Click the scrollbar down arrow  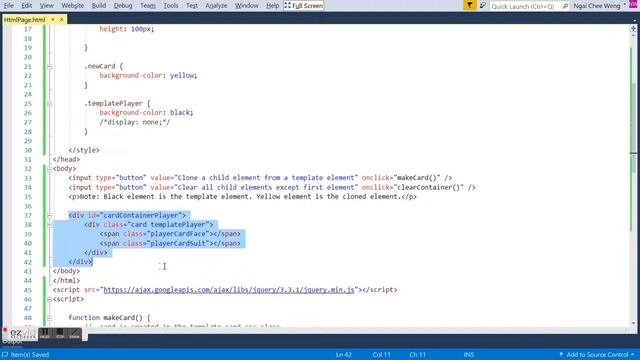click(x=633, y=323)
